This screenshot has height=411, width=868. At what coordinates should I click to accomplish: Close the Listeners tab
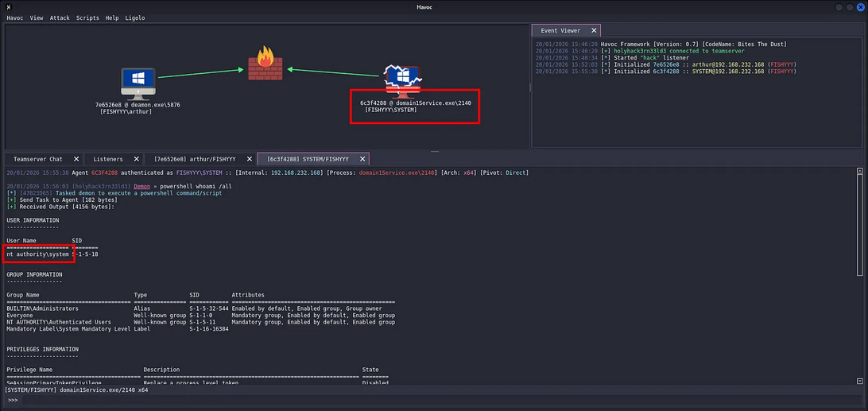pos(137,159)
